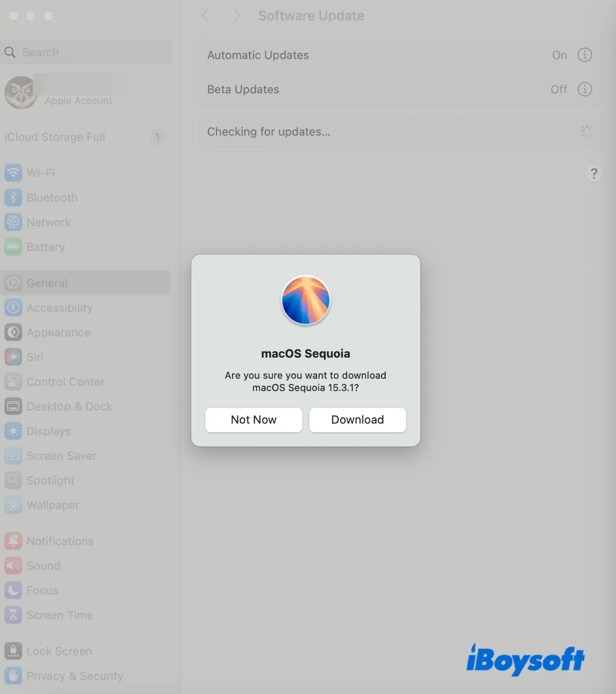Select Lock Screen label in sidebar

click(59, 651)
